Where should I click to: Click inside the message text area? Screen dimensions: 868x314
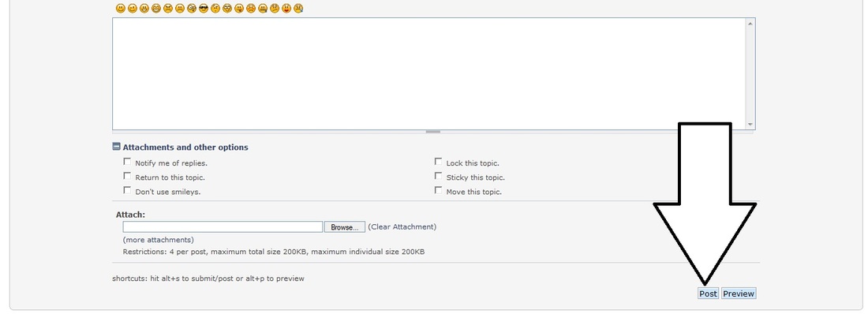tap(429, 73)
